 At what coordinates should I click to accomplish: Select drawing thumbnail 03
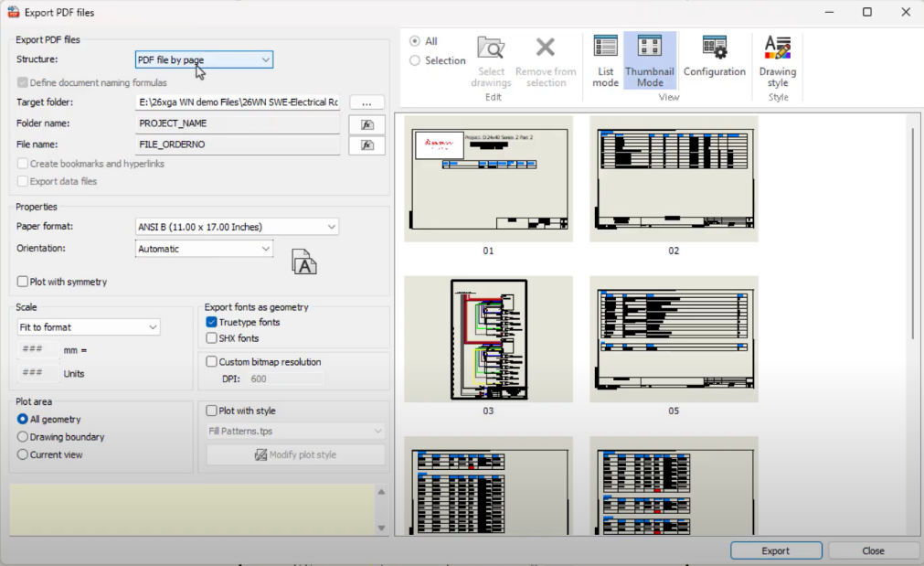[x=488, y=339]
